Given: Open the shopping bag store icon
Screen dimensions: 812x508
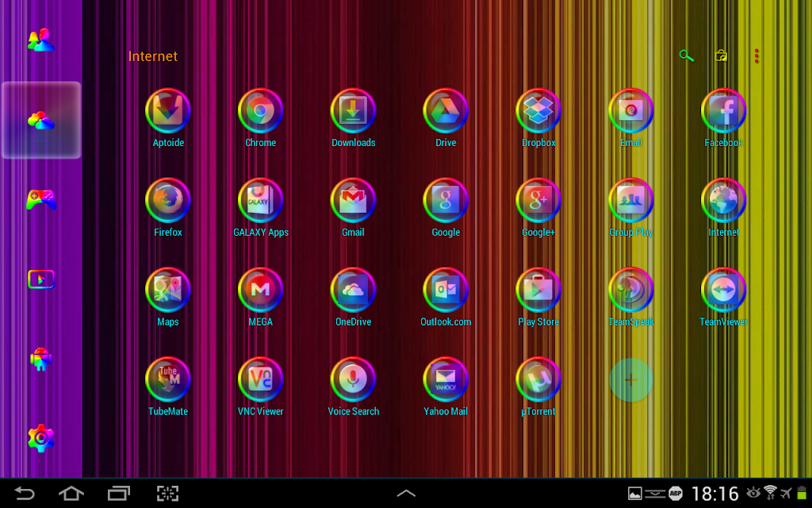Looking at the screenshot, I should 721,56.
